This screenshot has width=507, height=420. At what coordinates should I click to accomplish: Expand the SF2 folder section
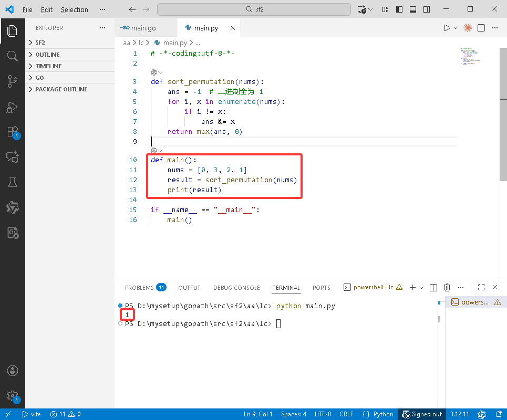click(70, 43)
